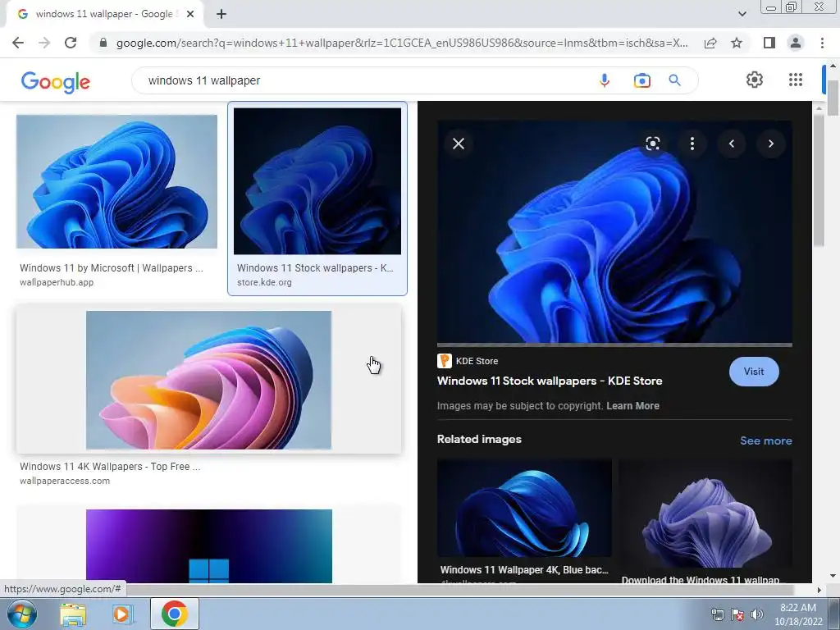The image size is (840, 630).
Task: Click the Lens visual search icon in preview
Action: pos(652,144)
